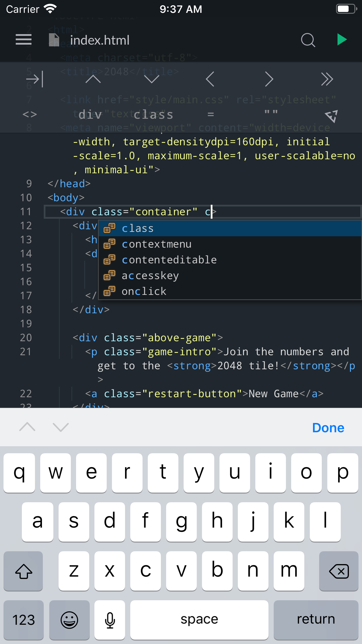Insert the class snippet from the toolbar
This screenshot has width=362, height=644.
coord(153,115)
